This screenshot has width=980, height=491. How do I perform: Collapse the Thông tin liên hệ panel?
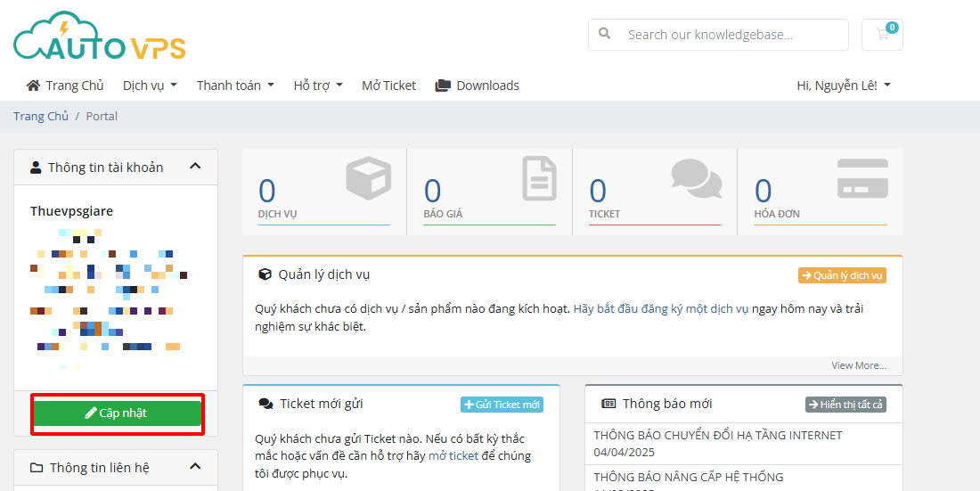(x=195, y=467)
